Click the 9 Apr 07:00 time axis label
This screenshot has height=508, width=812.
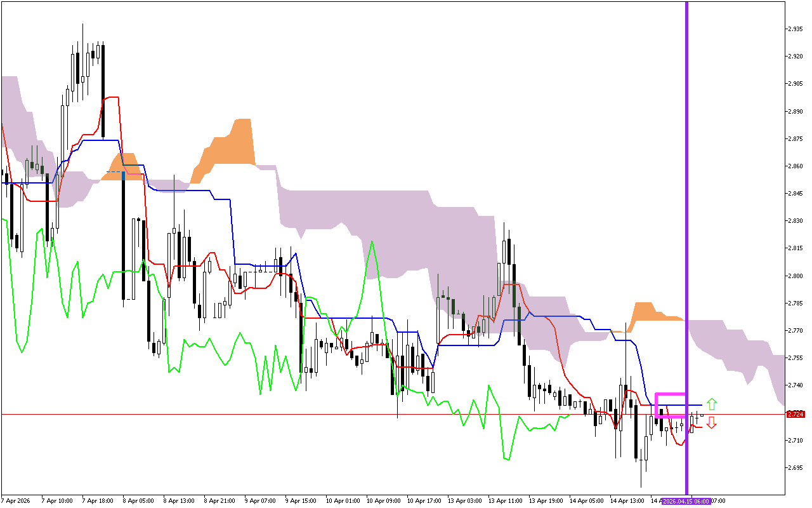coord(259,501)
